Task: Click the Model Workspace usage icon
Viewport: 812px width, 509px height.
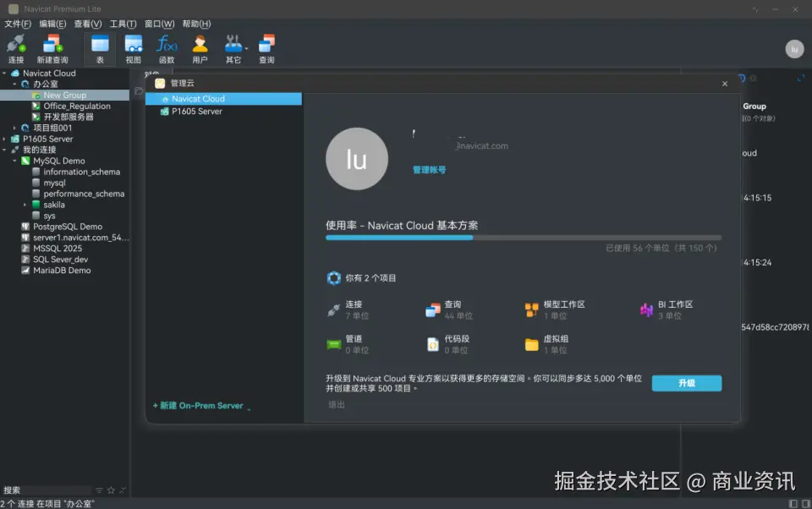Action: [531, 310]
